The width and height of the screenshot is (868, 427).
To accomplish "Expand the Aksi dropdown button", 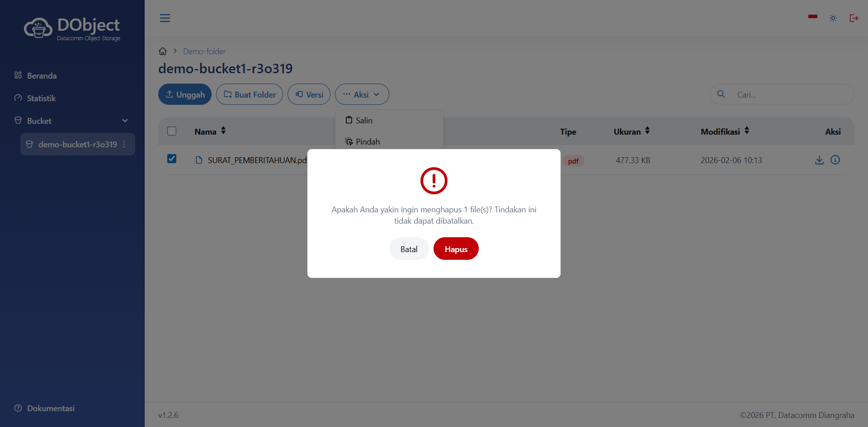I will point(362,94).
